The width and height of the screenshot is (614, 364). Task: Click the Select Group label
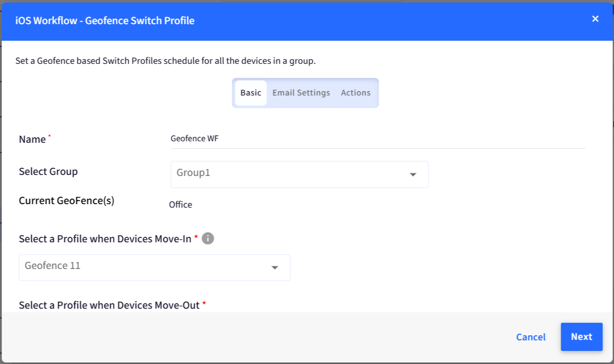tap(48, 171)
